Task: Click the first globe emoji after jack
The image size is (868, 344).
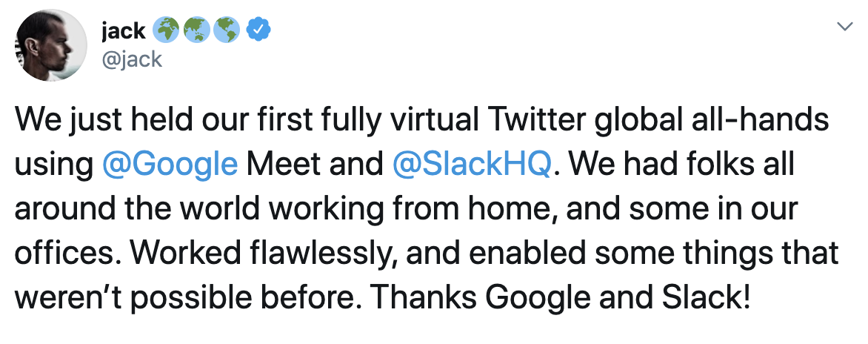Action: pos(165,30)
